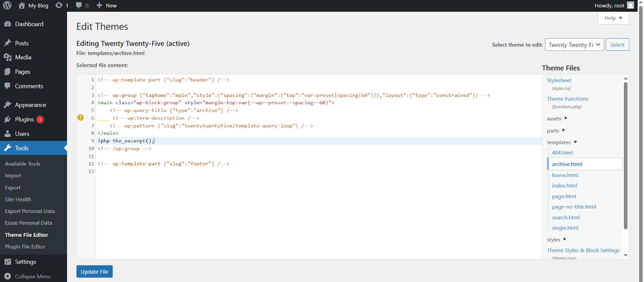Click the page vertical scrollbar thumb

point(641,144)
